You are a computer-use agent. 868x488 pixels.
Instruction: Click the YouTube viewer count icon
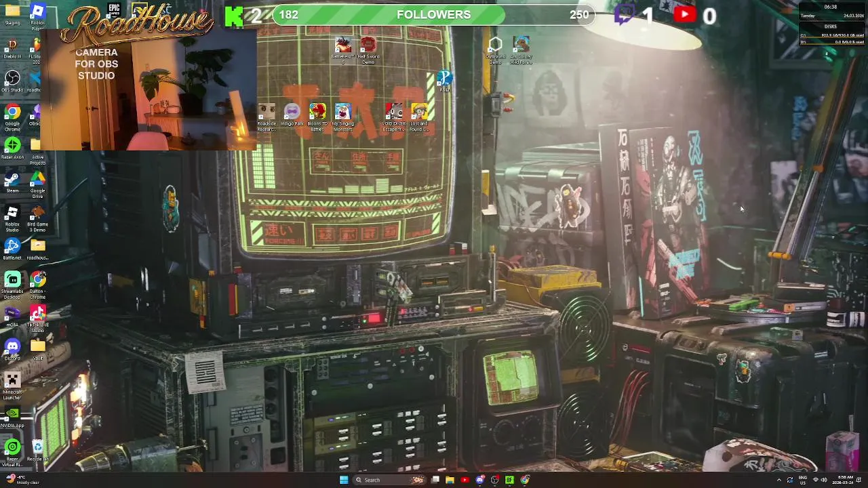[x=685, y=14]
